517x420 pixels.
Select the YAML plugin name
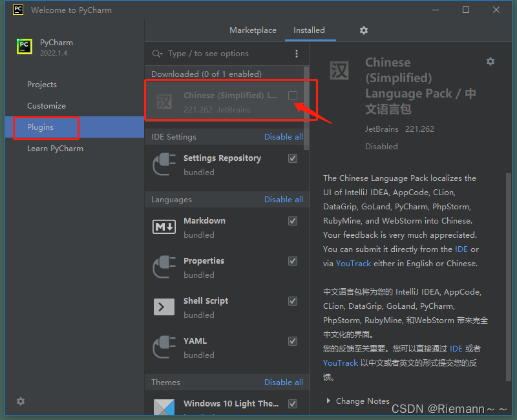tap(195, 341)
